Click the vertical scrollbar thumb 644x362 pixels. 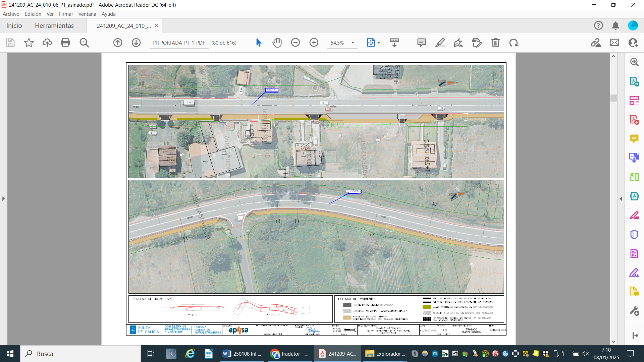tap(613, 98)
